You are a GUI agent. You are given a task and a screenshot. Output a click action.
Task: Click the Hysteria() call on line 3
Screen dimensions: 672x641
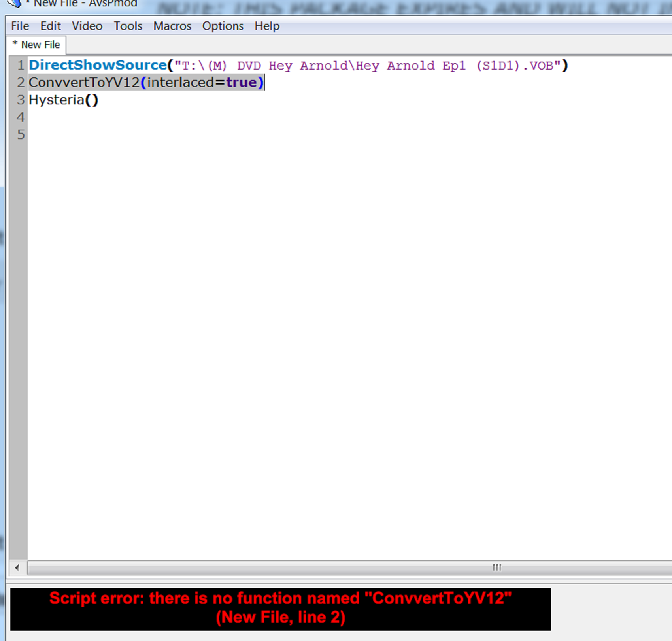[x=64, y=100]
